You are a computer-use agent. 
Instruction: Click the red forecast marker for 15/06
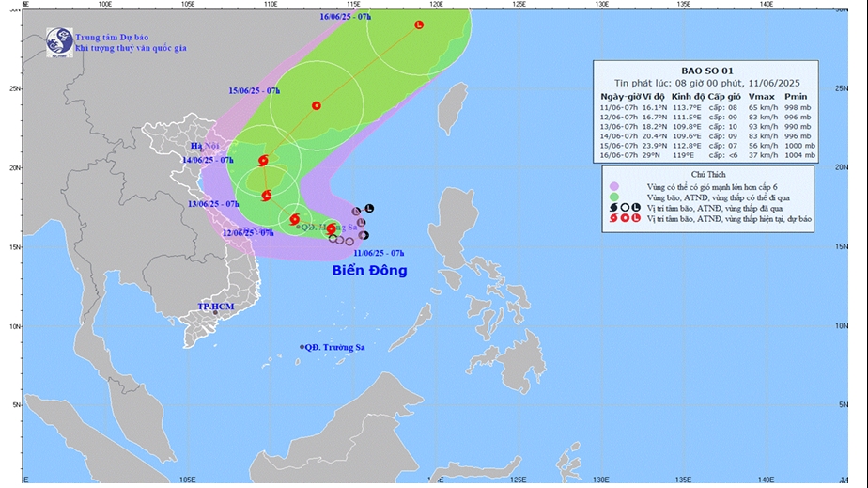(316, 105)
